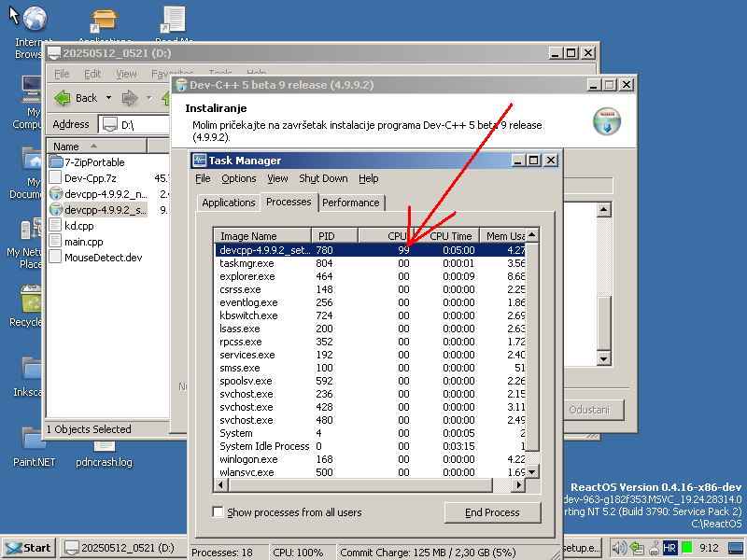Select the Dev-Cpp.7z file icon

(56, 177)
